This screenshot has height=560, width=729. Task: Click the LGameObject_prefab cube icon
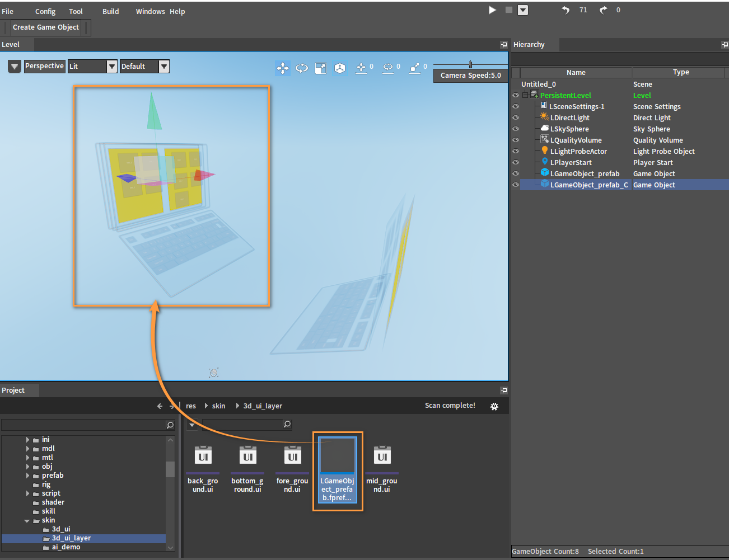tap(544, 173)
